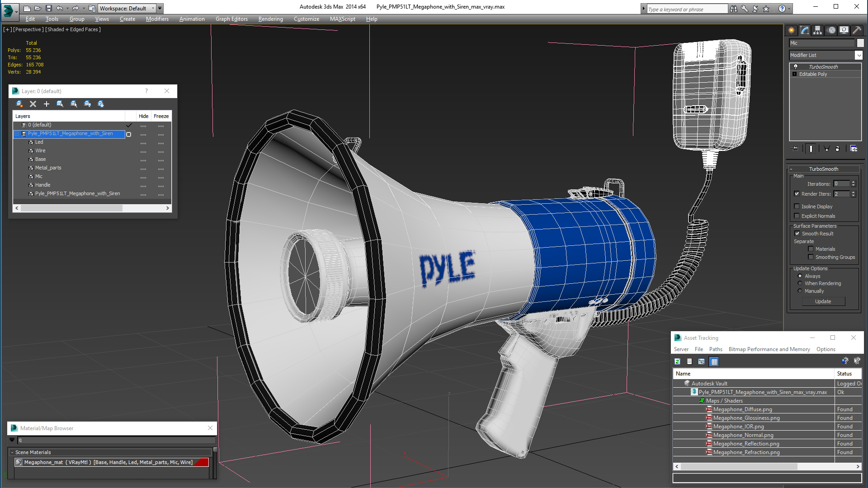Click the Freeze column header in Layer dialog
Screen dimensions: 868x488
[x=161, y=116]
